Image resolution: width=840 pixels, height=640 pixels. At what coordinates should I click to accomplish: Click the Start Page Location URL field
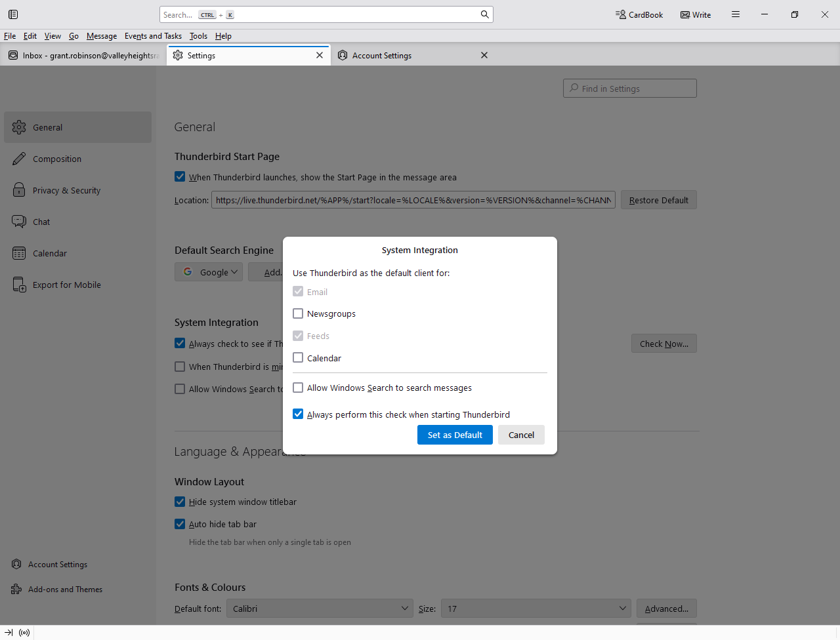click(x=413, y=200)
